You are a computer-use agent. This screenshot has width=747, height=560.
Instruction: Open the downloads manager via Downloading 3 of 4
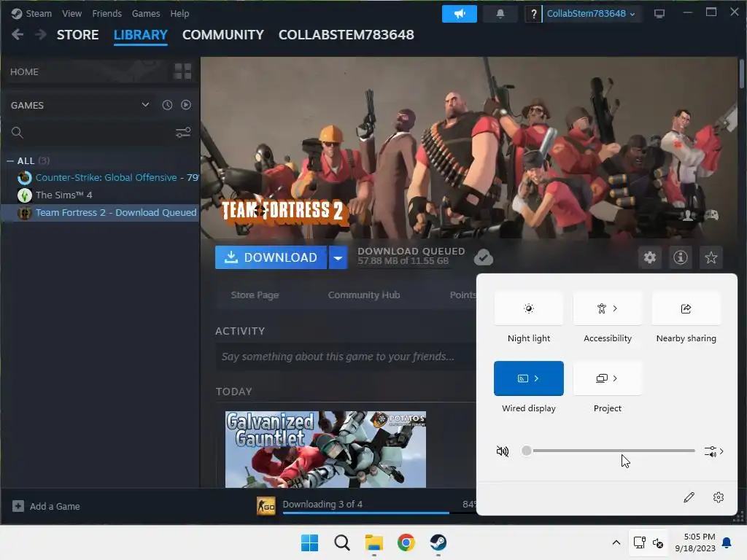tap(322, 505)
